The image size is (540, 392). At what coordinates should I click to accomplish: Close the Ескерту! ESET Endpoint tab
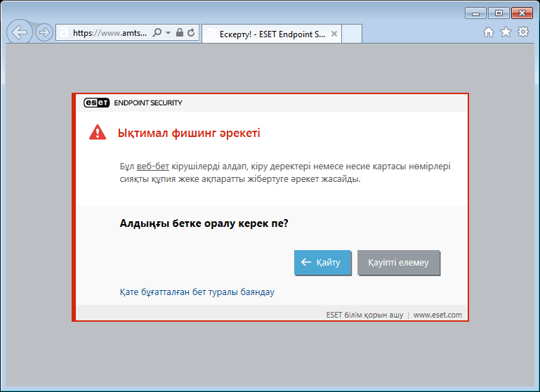point(334,34)
